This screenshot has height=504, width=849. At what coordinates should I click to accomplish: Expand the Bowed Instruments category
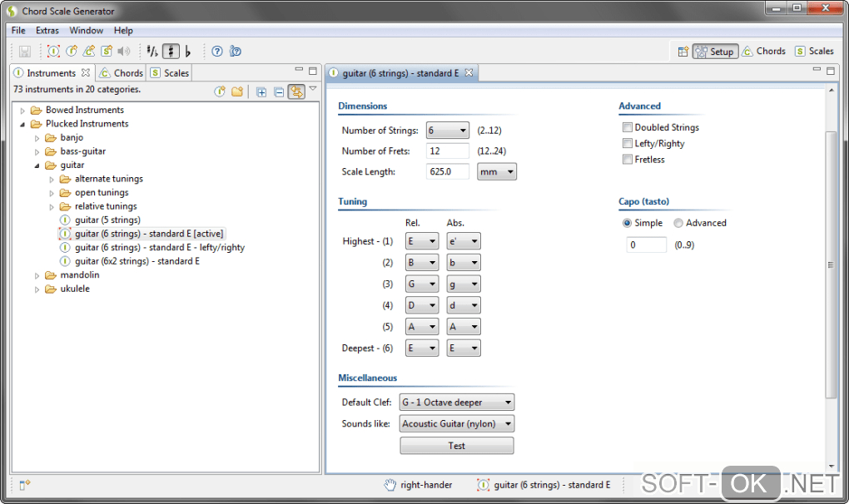[22, 111]
